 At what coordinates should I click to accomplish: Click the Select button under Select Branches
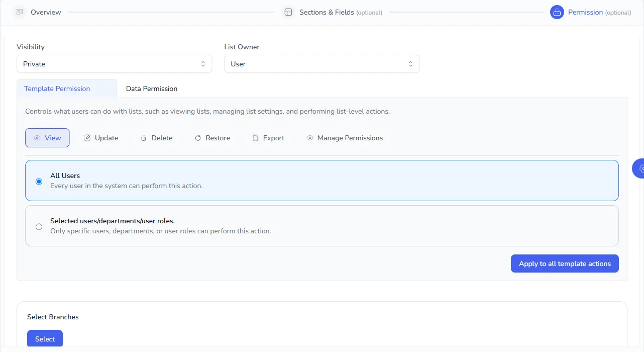click(x=45, y=339)
